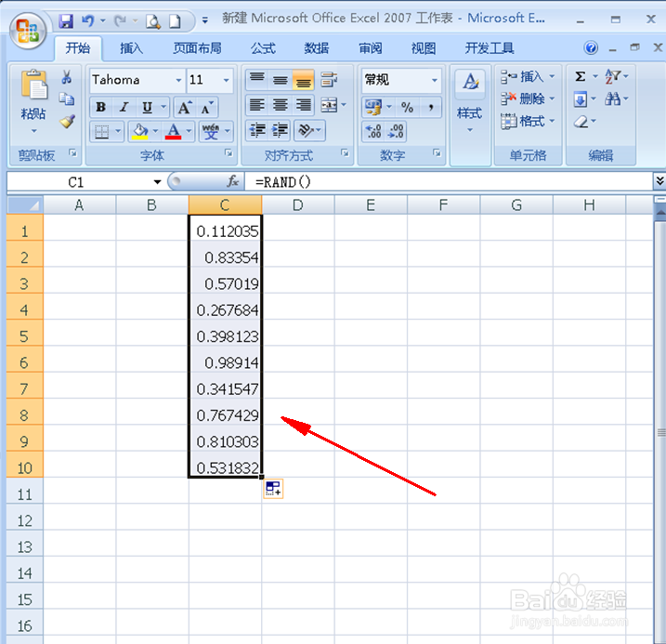
Task: Apply red font color
Action: pos(174,131)
